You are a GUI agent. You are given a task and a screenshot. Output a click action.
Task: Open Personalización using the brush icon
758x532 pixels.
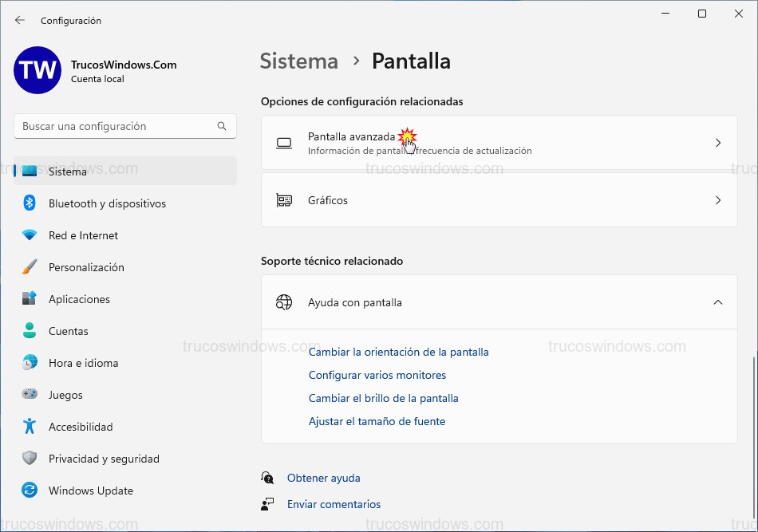coord(30,267)
